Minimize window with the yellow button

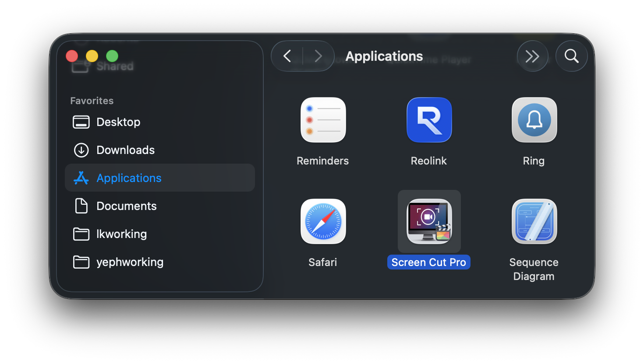(92, 56)
